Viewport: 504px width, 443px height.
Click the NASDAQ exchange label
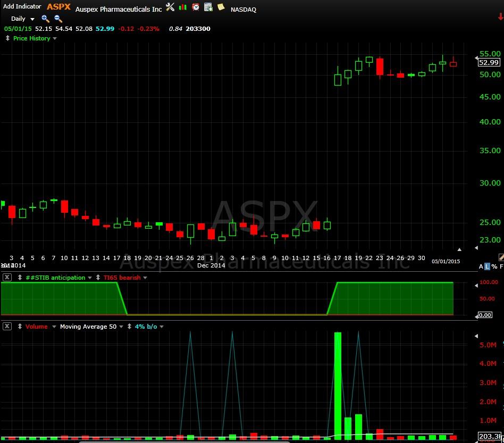coord(243,10)
